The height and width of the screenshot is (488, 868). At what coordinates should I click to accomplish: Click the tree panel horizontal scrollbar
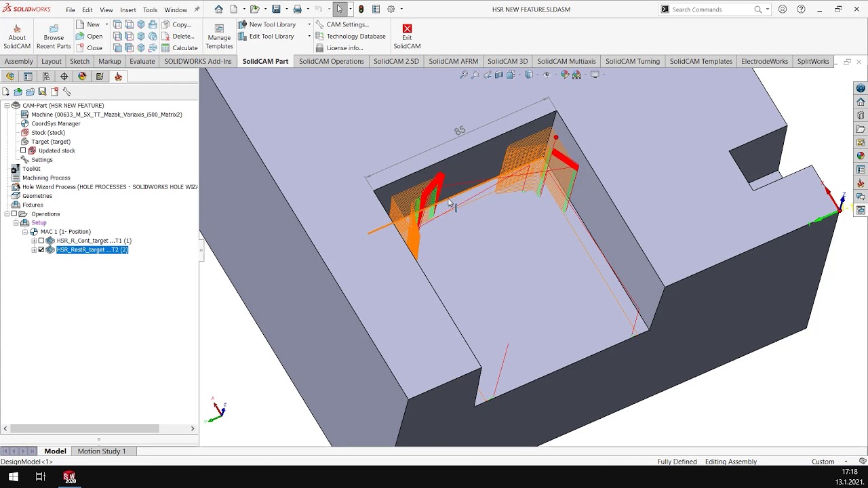[86, 428]
